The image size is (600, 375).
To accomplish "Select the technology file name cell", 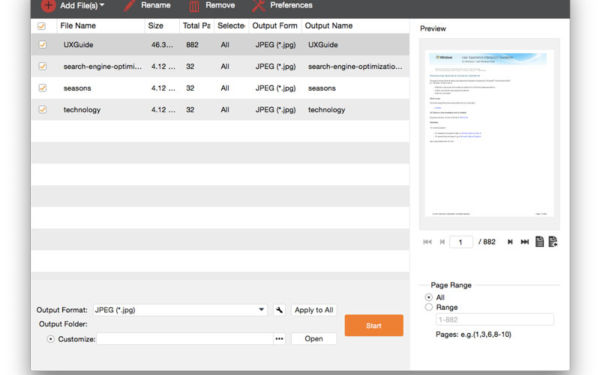I will click(82, 110).
